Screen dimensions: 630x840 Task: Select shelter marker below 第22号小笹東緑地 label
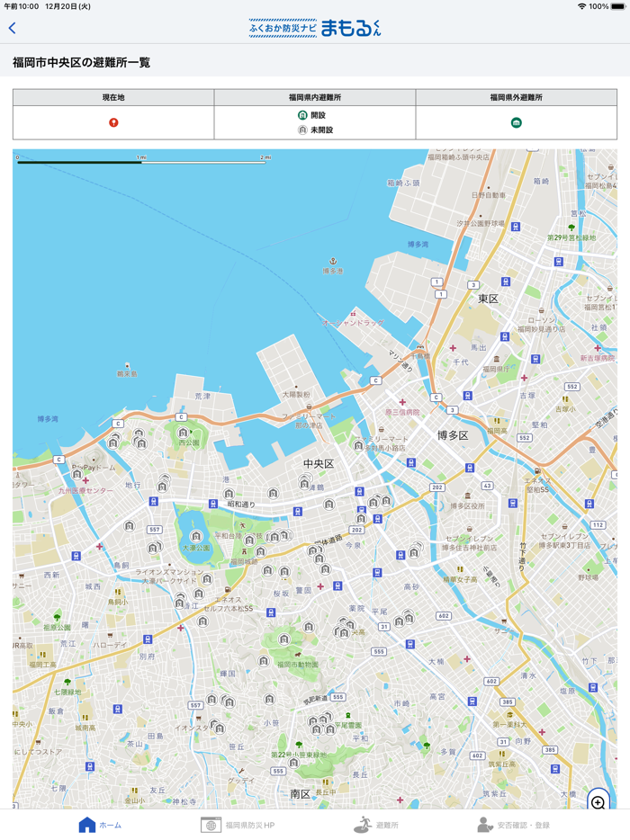[293, 763]
